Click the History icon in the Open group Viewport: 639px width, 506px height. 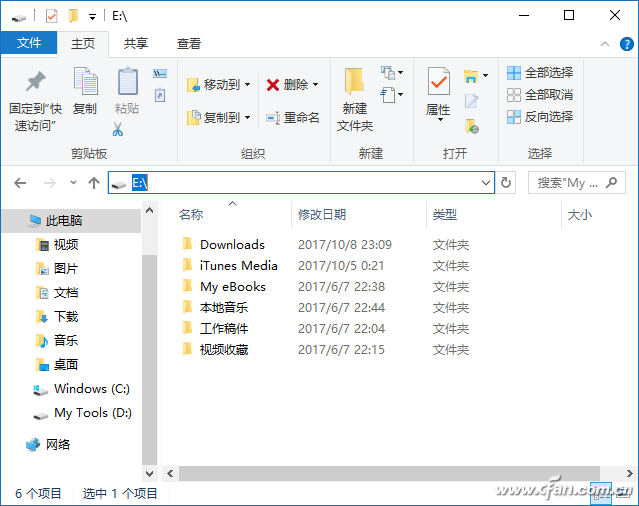[472, 126]
